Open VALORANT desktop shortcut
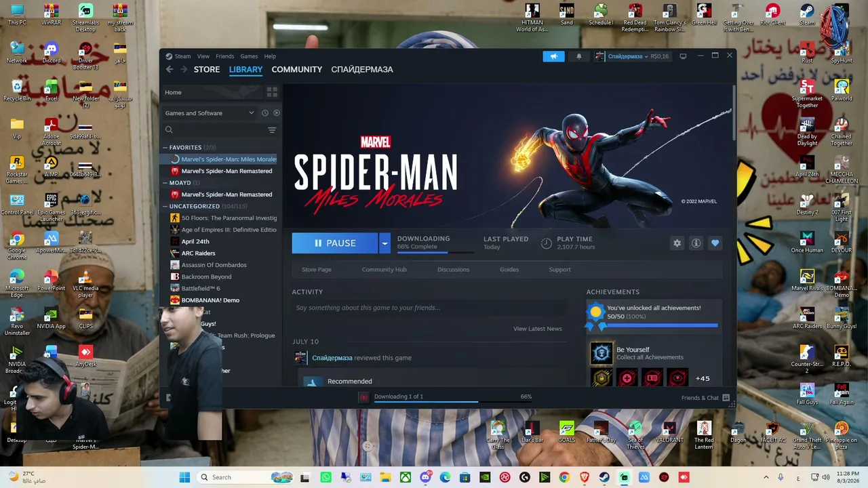 669,432
